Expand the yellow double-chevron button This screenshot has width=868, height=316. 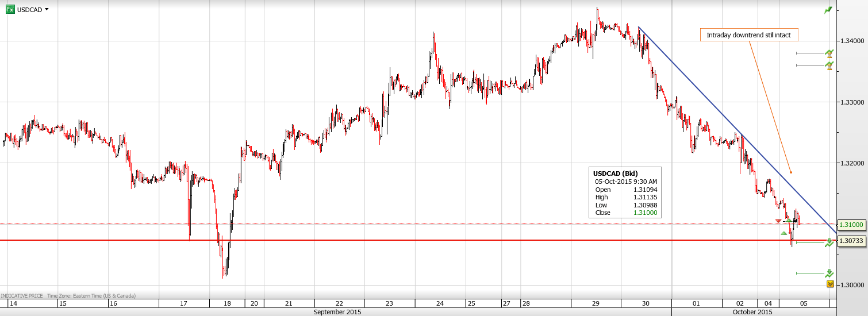[x=830, y=284]
